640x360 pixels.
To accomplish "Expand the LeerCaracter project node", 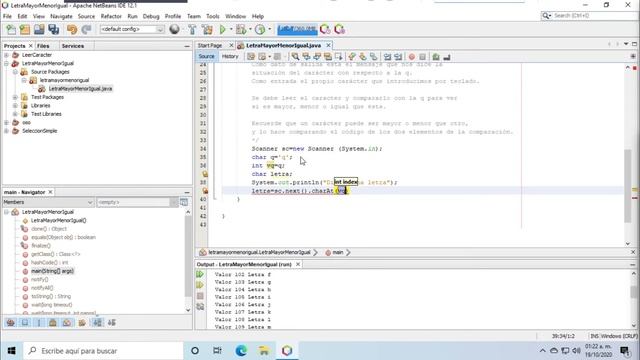I will click(6, 55).
